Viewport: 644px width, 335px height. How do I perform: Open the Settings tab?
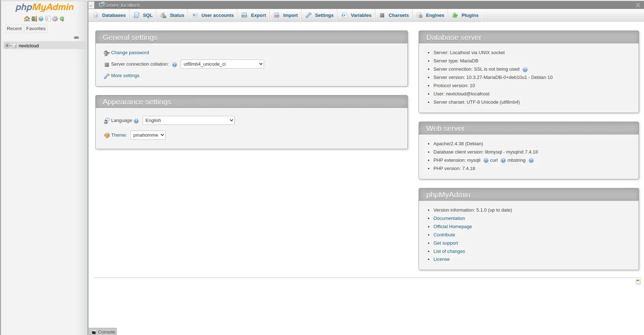coord(319,15)
